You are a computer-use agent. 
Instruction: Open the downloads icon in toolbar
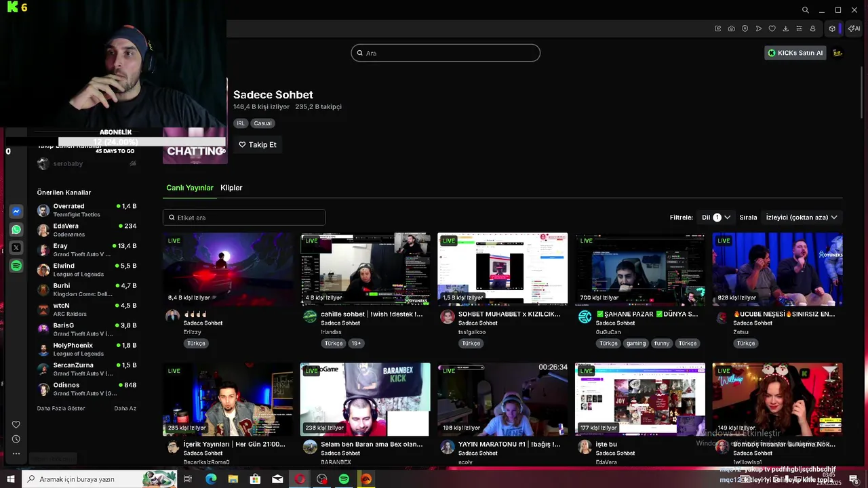(x=785, y=28)
